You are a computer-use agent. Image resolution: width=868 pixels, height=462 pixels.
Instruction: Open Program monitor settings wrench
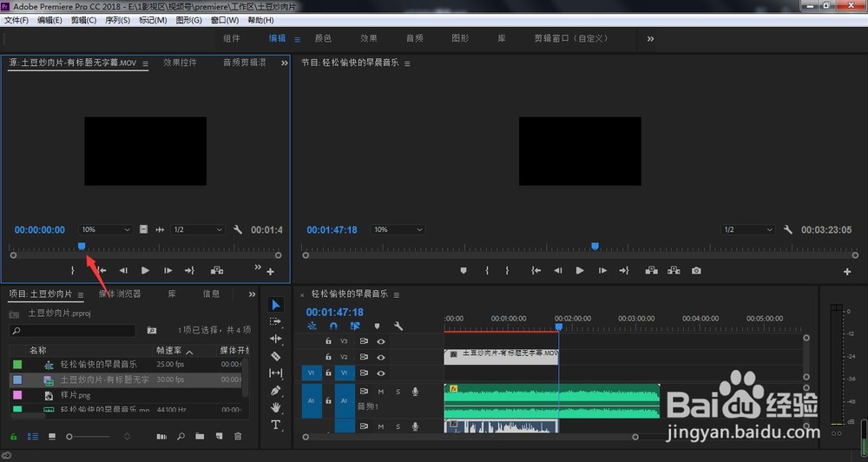[x=788, y=229]
